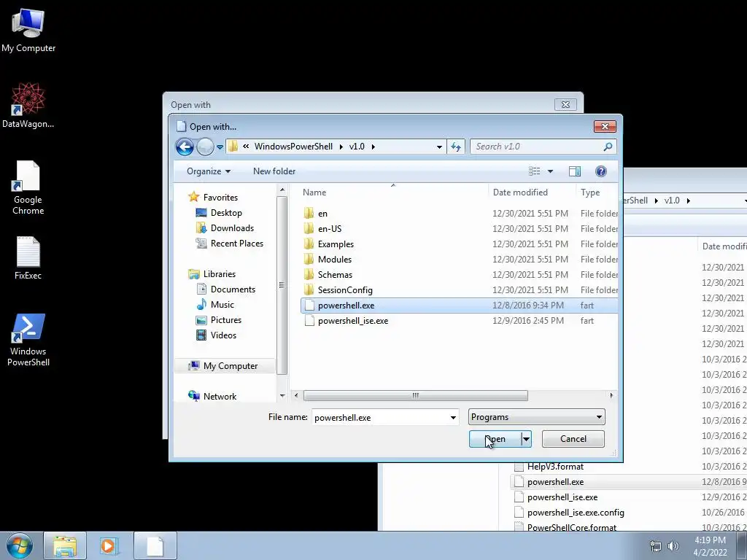Screen dimensions: 747x560
Task: Click the search magnifier icon
Action: (x=608, y=147)
